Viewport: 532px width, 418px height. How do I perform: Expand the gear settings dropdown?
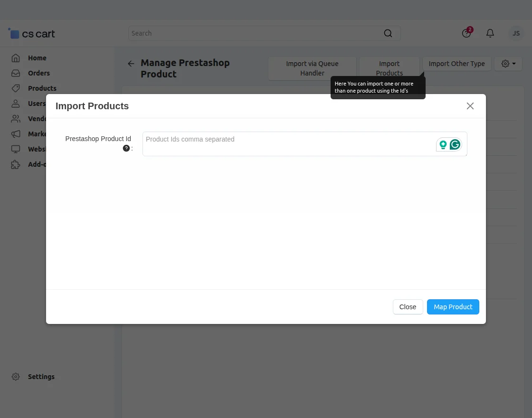tap(508, 64)
